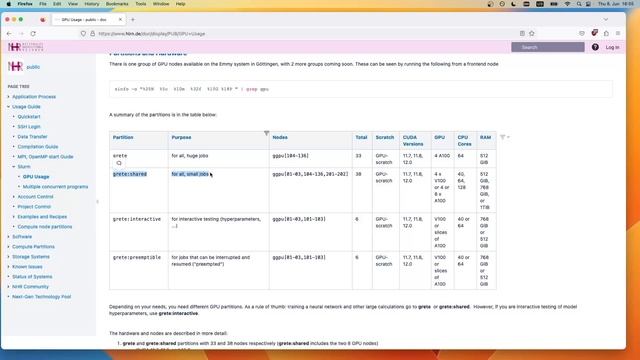This screenshot has height=360, width=640.
Task: Close the GPU Usage browser tab
Action: click(x=120, y=19)
